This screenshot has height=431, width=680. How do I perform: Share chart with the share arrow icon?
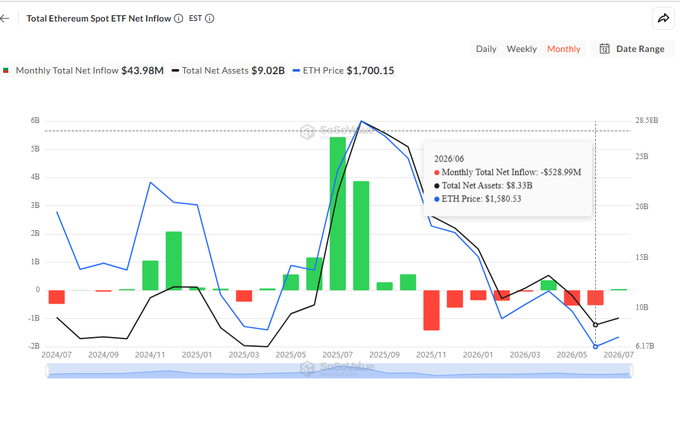click(664, 18)
